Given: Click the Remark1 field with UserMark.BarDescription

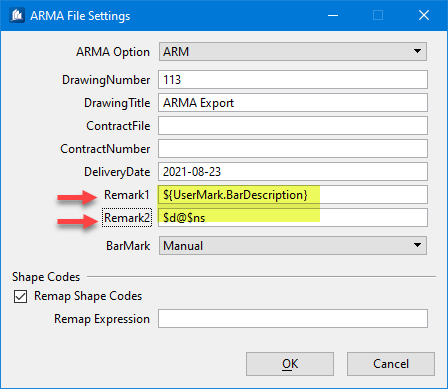Looking at the screenshot, I should (293, 195).
